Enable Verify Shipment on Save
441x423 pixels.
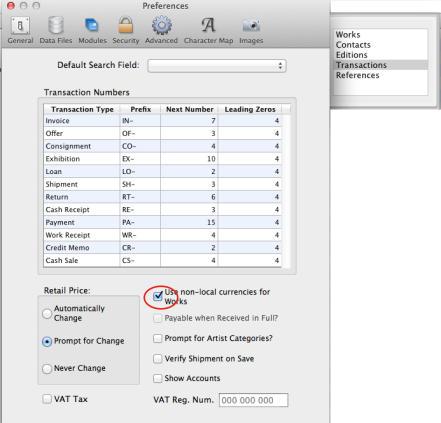(x=157, y=359)
